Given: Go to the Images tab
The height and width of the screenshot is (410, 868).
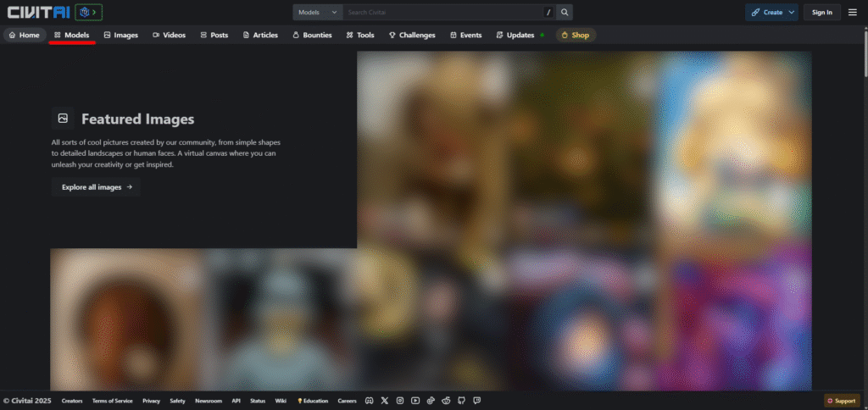Looking at the screenshot, I should tap(120, 35).
